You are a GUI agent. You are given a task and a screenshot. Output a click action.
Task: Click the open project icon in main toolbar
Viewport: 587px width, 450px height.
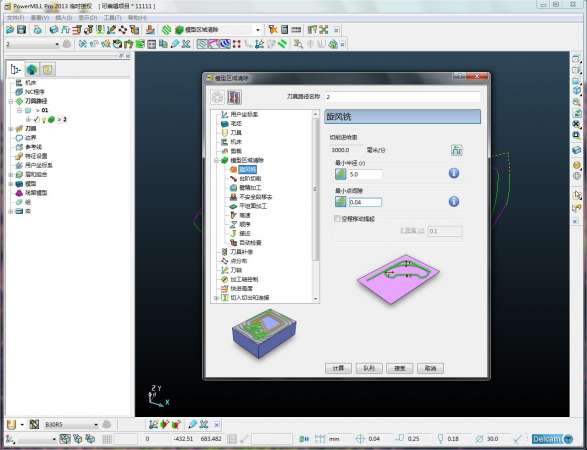10,30
